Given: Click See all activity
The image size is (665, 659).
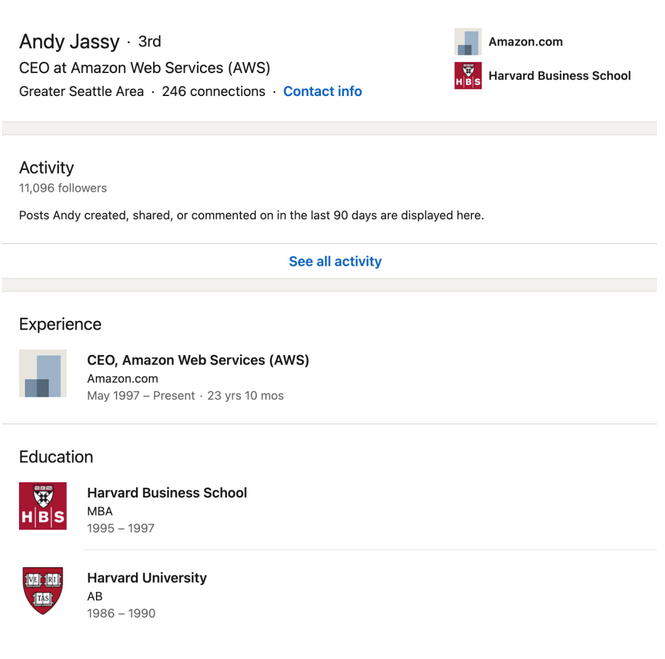Looking at the screenshot, I should (335, 261).
